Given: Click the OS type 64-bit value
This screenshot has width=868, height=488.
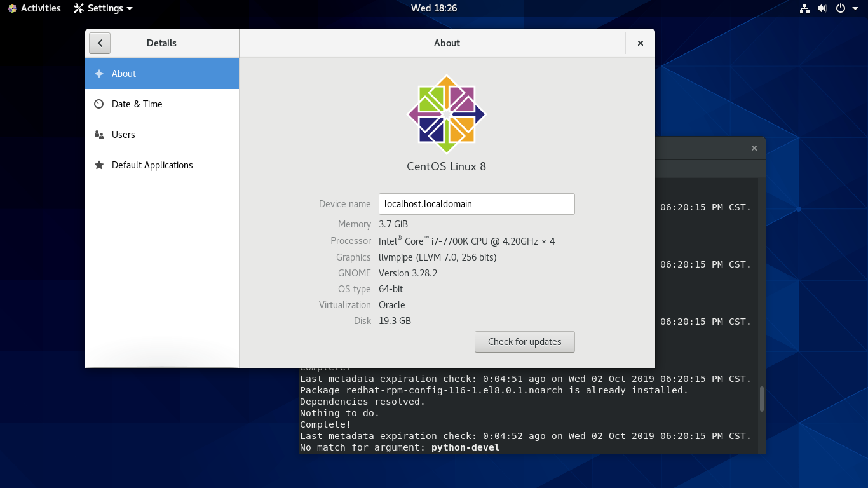Looking at the screenshot, I should (391, 289).
